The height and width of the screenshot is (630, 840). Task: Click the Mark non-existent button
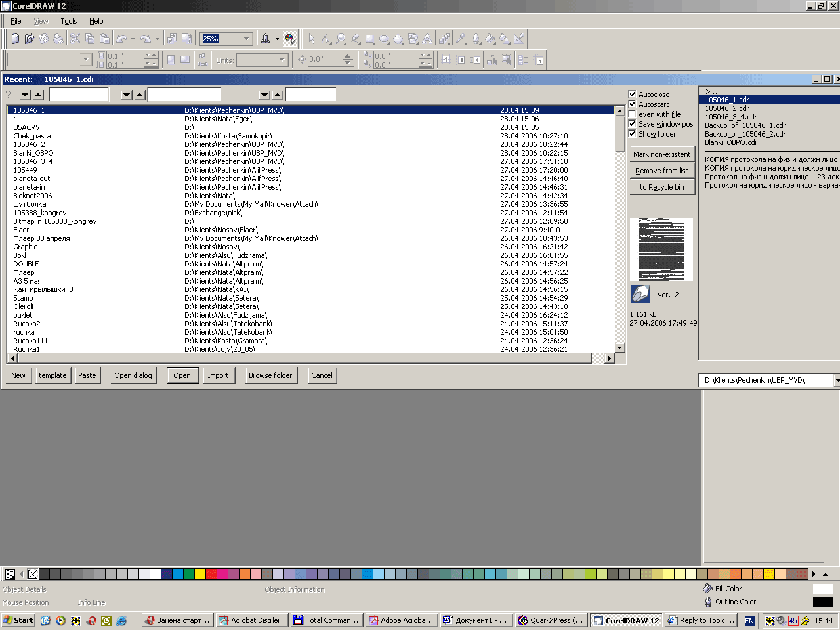coord(661,154)
